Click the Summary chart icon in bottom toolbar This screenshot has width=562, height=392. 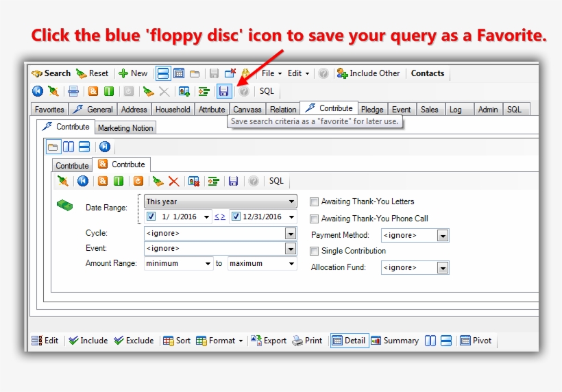pos(376,341)
